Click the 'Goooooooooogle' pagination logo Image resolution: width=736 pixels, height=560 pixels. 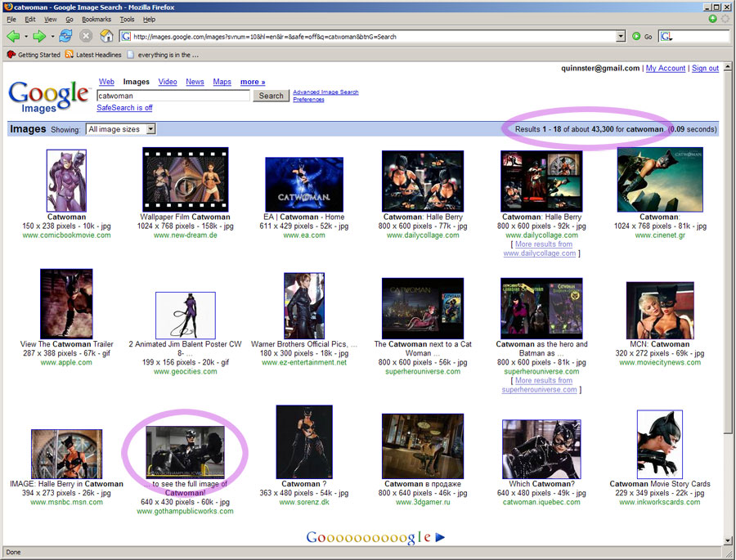[x=368, y=537]
